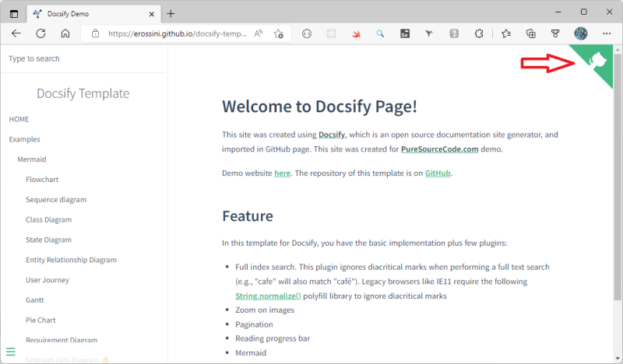Screen dimensions: 623x364
Task: View site information lock icon
Action: point(95,33)
